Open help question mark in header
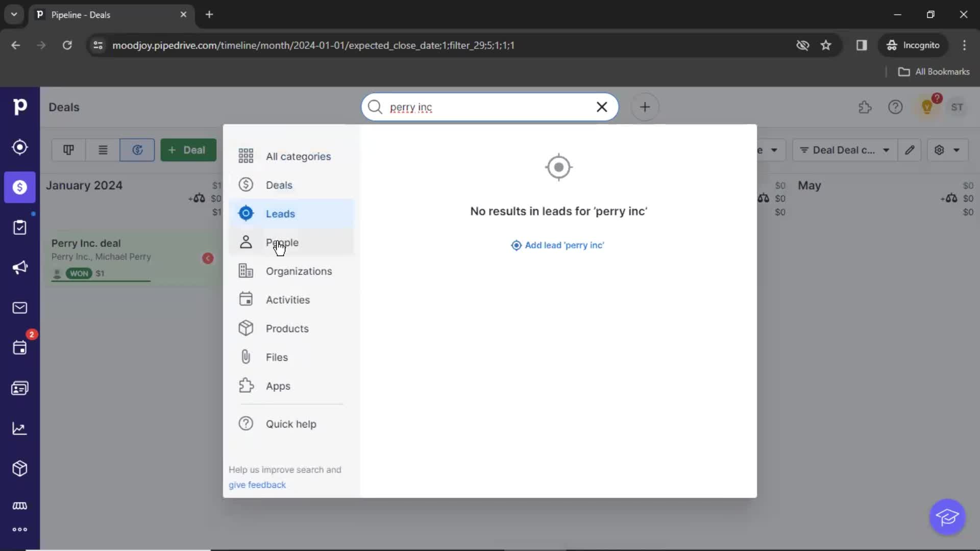Image resolution: width=980 pixels, height=551 pixels. (895, 107)
